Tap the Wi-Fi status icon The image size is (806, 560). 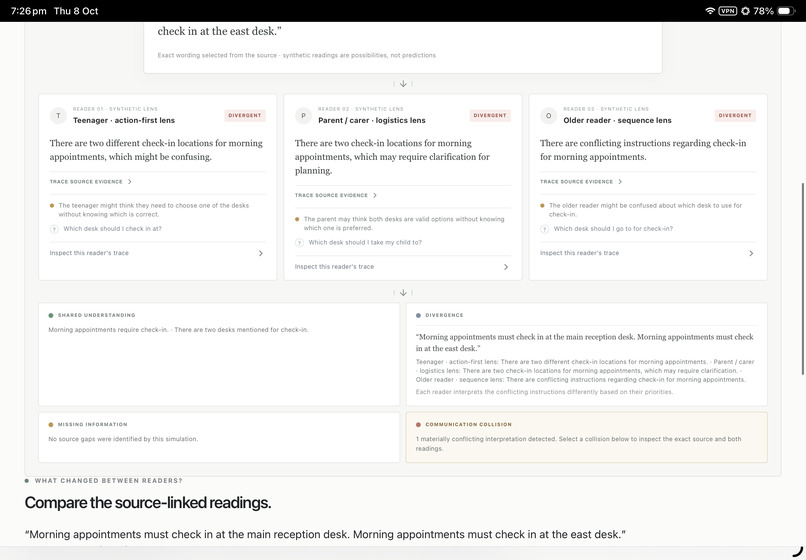pos(710,11)
